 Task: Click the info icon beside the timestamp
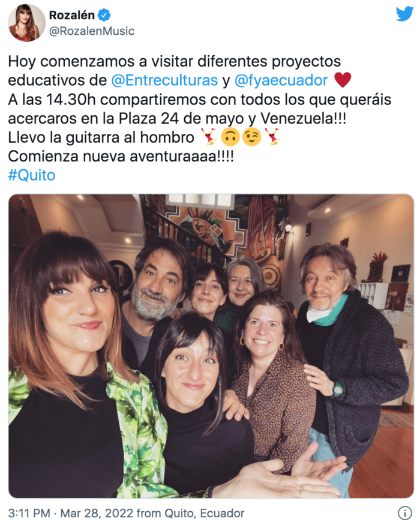click(404, 513)
